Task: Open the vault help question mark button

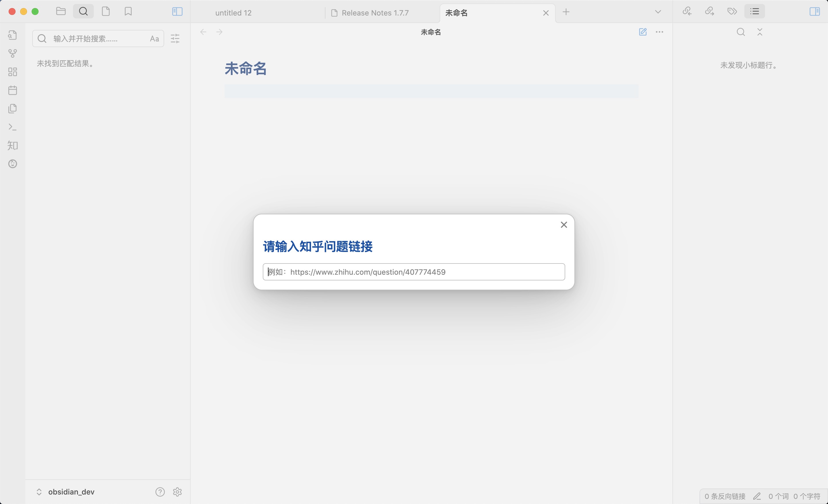Action: pos(160,492)
